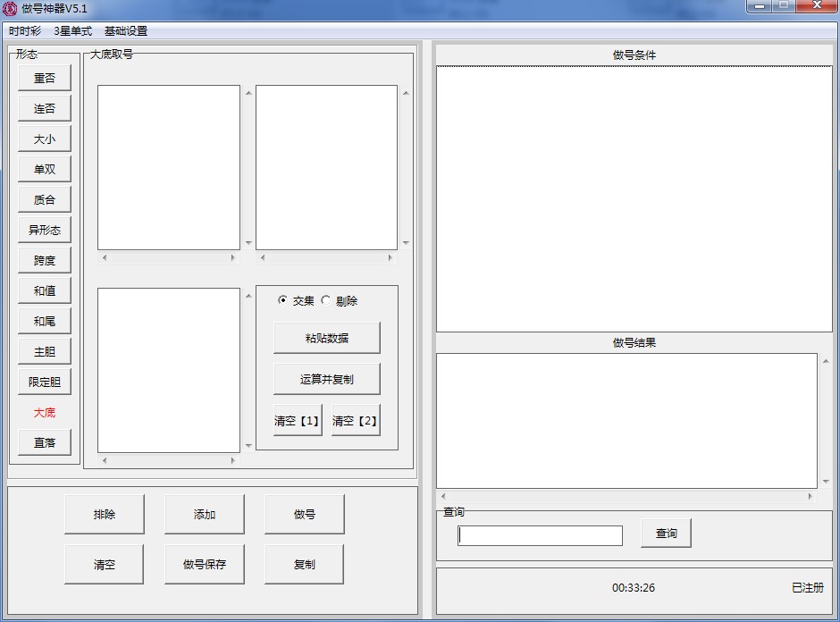
Task: Clear list one with 清空【1】
Action: (298, 421)
